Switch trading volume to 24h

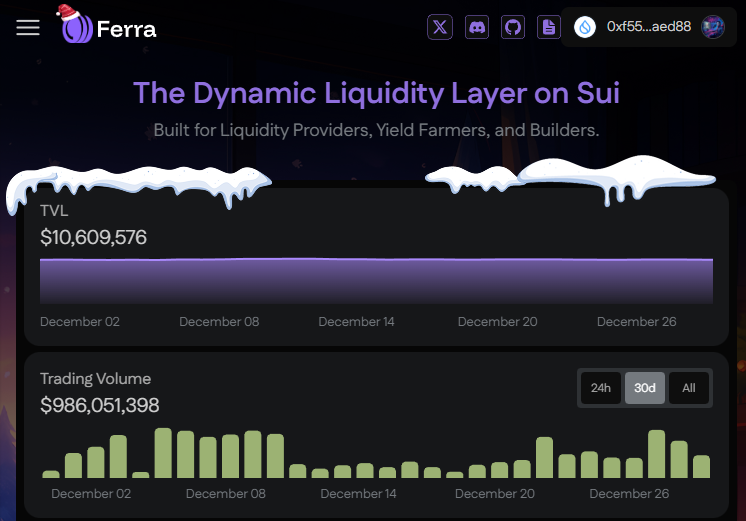(x=601, y=388)
